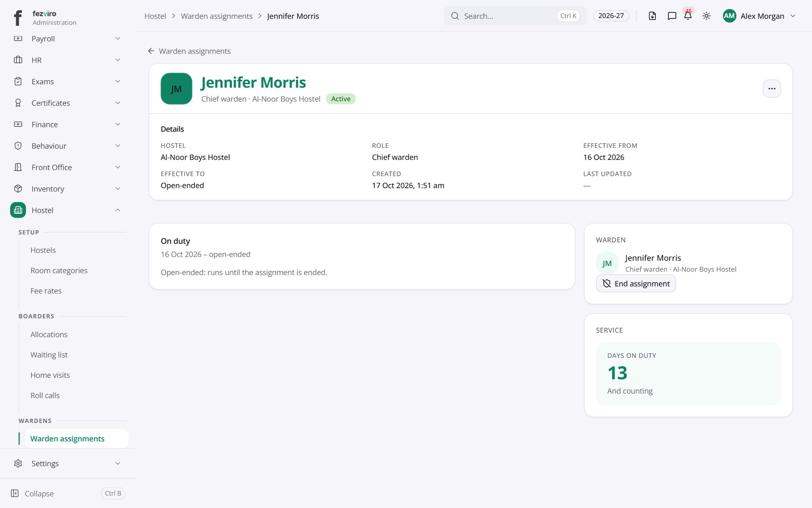Open Fee rates page
The height and width of the screenshot is (508, 812).
(x=46, y=291)
